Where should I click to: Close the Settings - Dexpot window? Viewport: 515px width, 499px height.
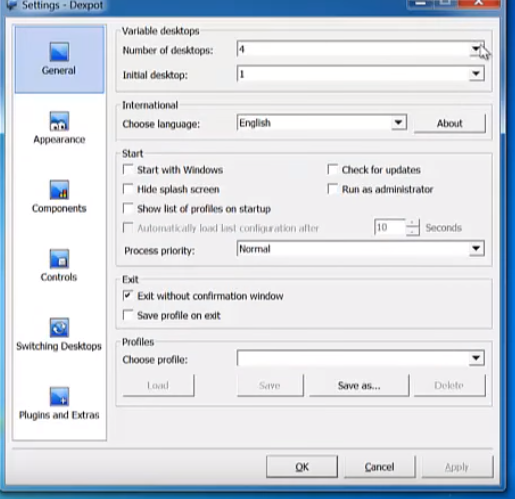coord(479,3)
